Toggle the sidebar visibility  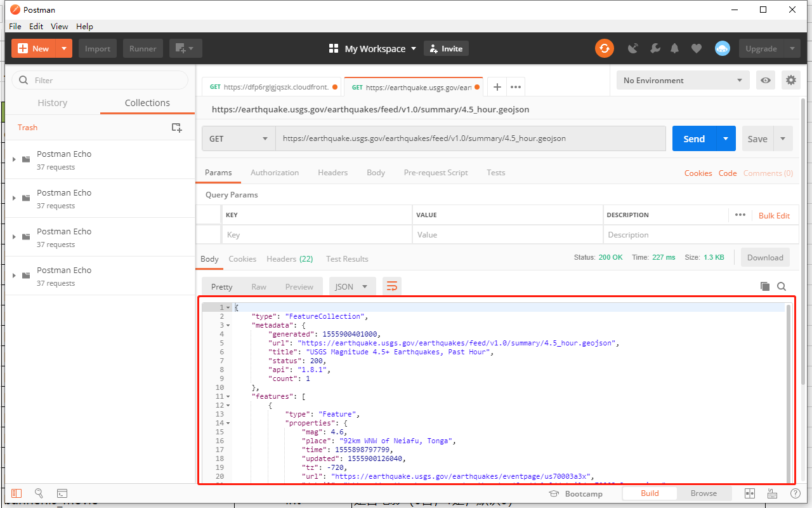pyautogui.click(x=16, y=493)
